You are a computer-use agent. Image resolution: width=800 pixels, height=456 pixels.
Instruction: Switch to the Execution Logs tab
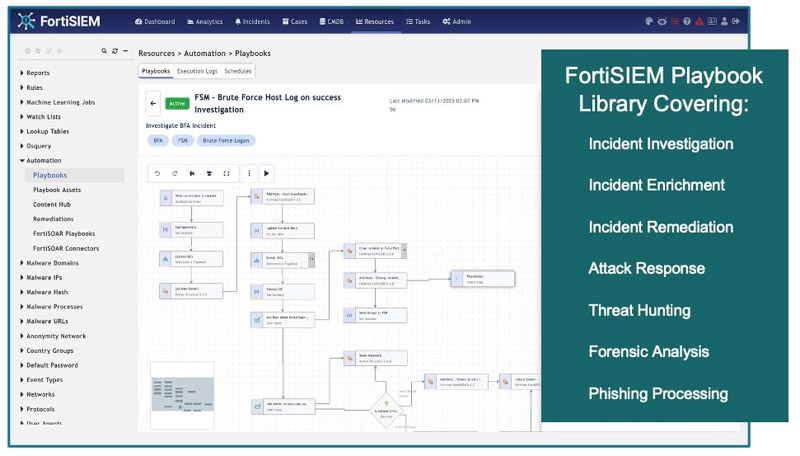(197, 71)
